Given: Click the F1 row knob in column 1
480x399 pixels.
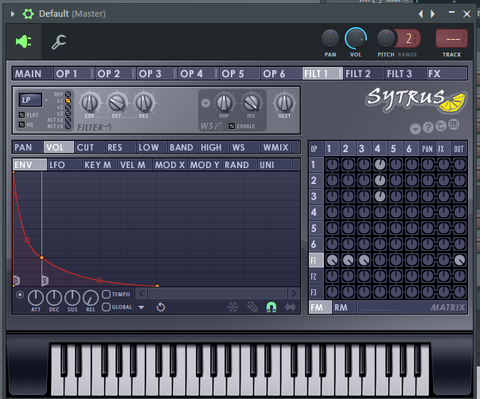Looking at the screenshot, I should coord(332,260).
